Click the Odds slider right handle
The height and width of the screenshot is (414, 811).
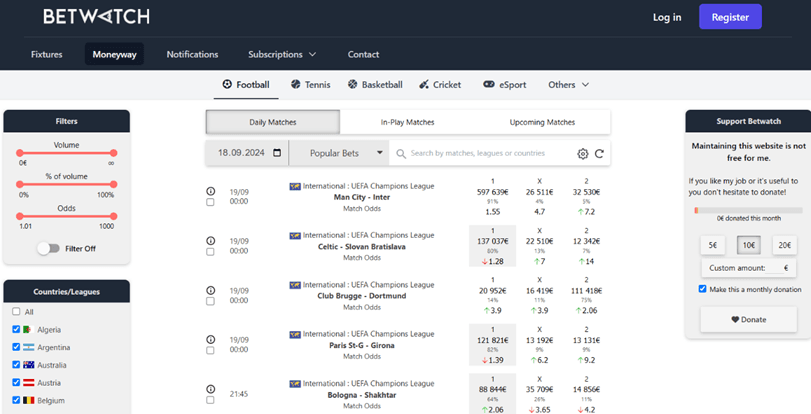114,216
